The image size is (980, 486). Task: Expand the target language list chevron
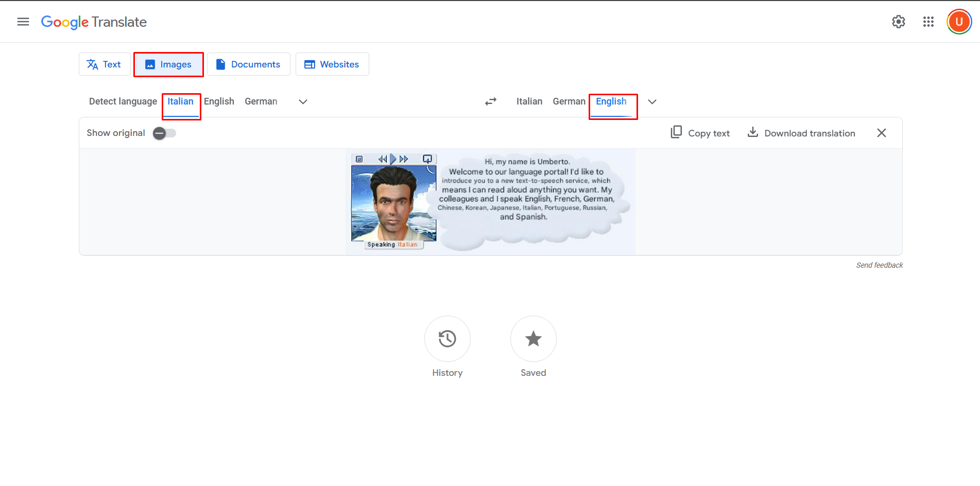tap(652, 102)
